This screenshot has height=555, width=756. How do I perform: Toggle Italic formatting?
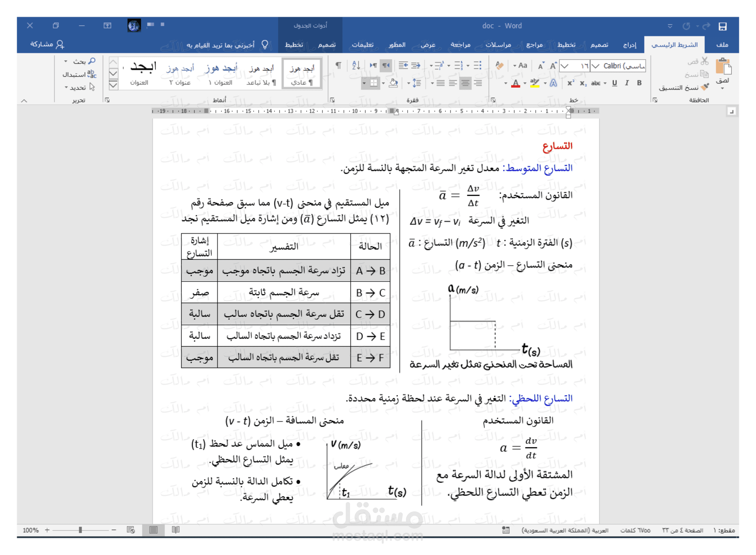pos(627,83)
